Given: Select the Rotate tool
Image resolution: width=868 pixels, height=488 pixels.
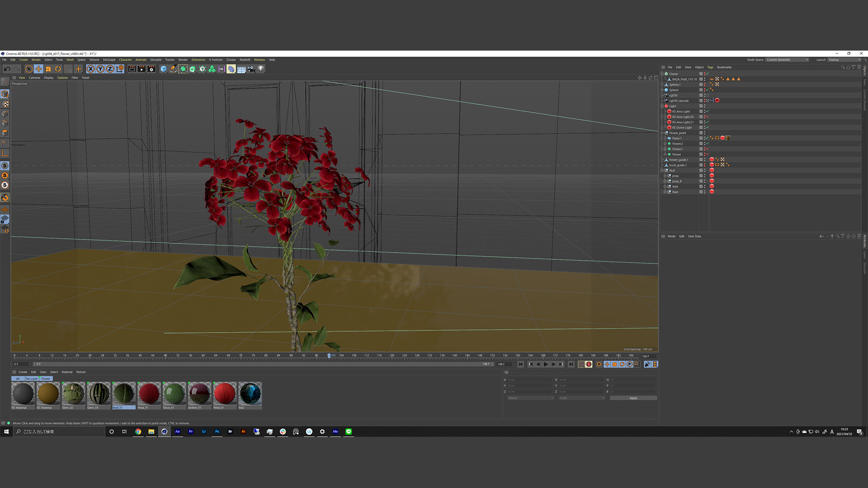Looking at the screenshot, I should pos(58,69).
